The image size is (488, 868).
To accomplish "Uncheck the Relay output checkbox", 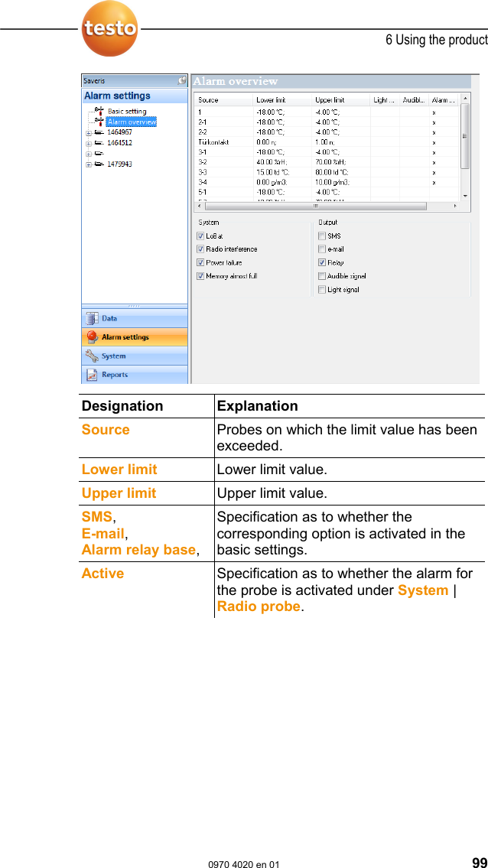I will pyautogui.click(x=322, y=262).
